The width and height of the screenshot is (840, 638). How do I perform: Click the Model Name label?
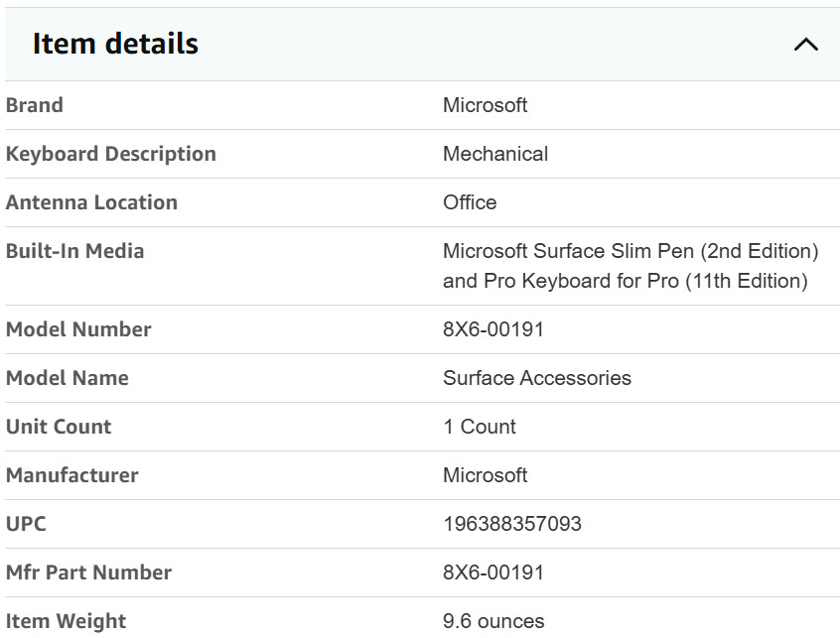click(67, 378)
